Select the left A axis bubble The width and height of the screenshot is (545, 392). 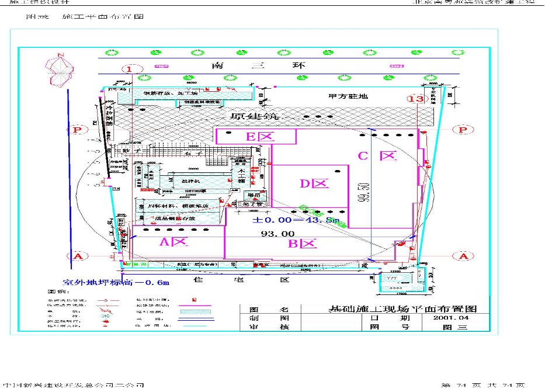(76, 255)
